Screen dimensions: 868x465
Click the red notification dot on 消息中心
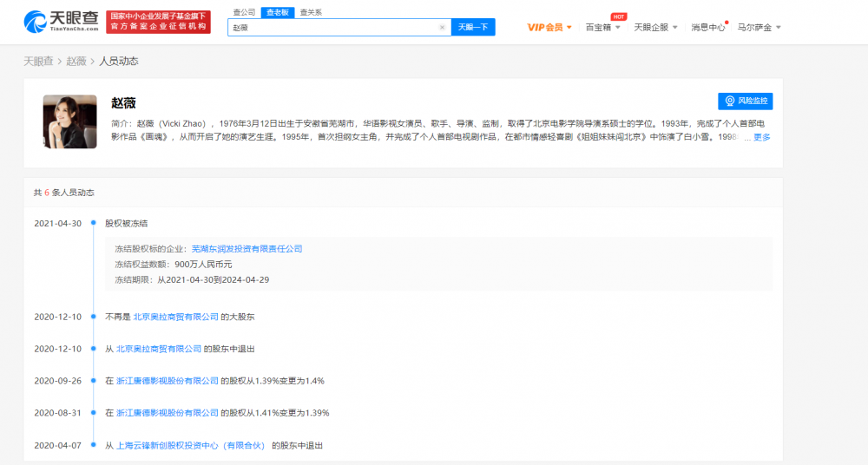click(727, 23)
